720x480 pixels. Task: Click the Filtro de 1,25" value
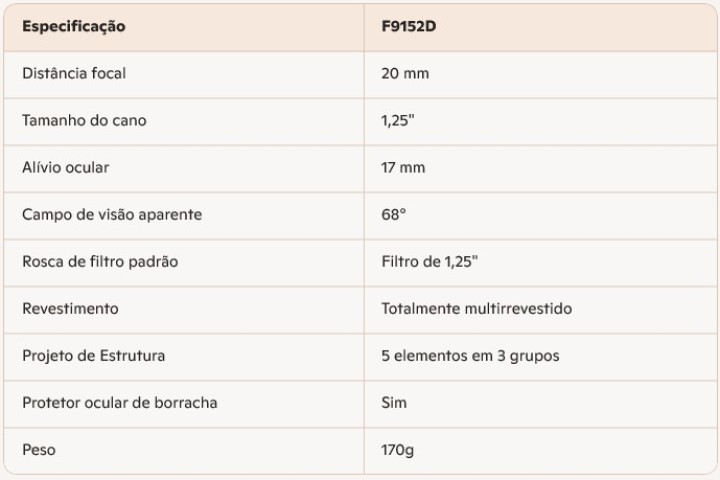click(429, 261)
